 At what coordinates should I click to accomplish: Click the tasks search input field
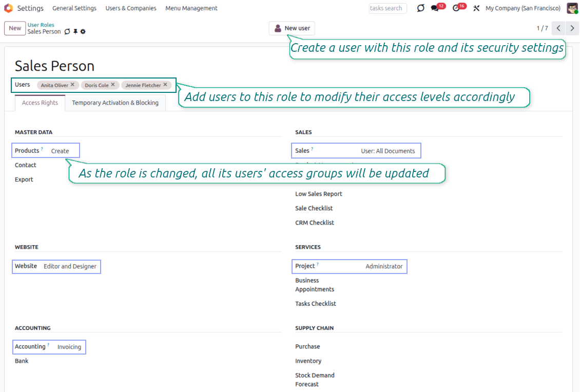(x=388, y=8)
